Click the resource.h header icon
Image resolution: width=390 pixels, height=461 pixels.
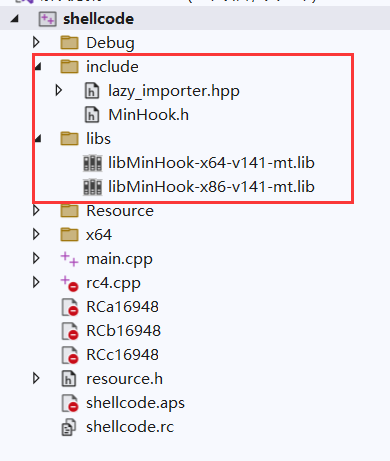(x=69, y=379)
